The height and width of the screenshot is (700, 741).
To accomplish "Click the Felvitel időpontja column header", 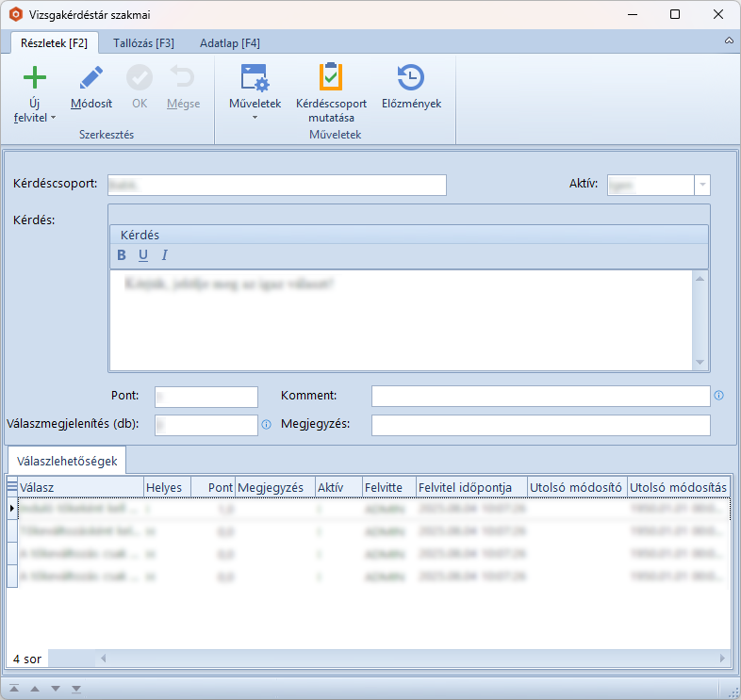I will 471,487.
